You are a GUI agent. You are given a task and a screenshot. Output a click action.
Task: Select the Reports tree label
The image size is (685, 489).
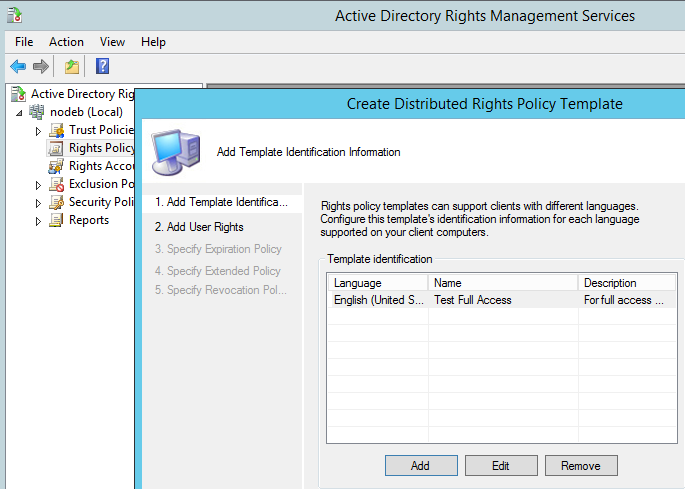click(x=89, y=220)
